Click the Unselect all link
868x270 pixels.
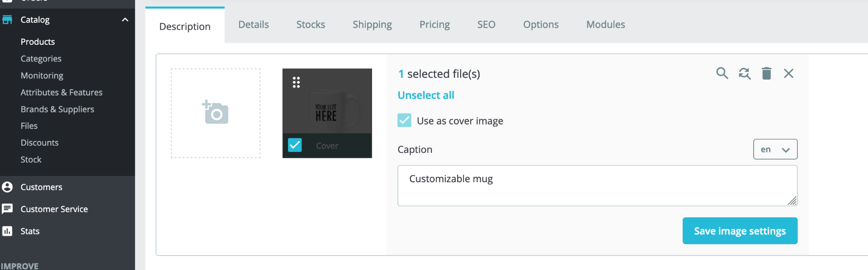click(426, 95)
